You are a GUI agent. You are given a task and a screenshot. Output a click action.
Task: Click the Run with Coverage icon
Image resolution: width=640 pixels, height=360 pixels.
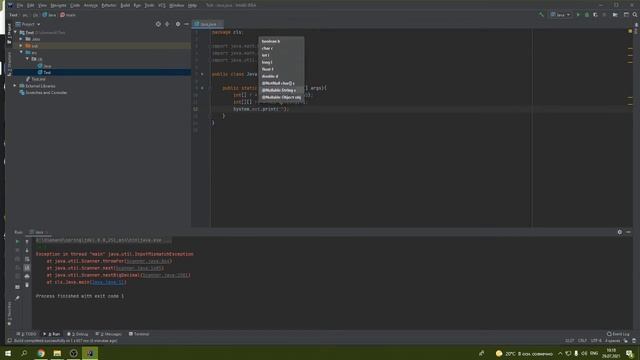click(x=596, y=15)
